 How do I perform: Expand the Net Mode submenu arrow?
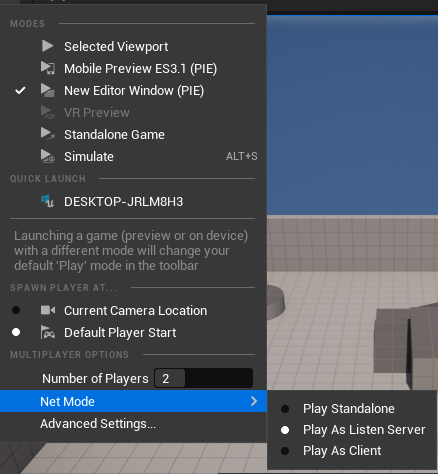254,401
